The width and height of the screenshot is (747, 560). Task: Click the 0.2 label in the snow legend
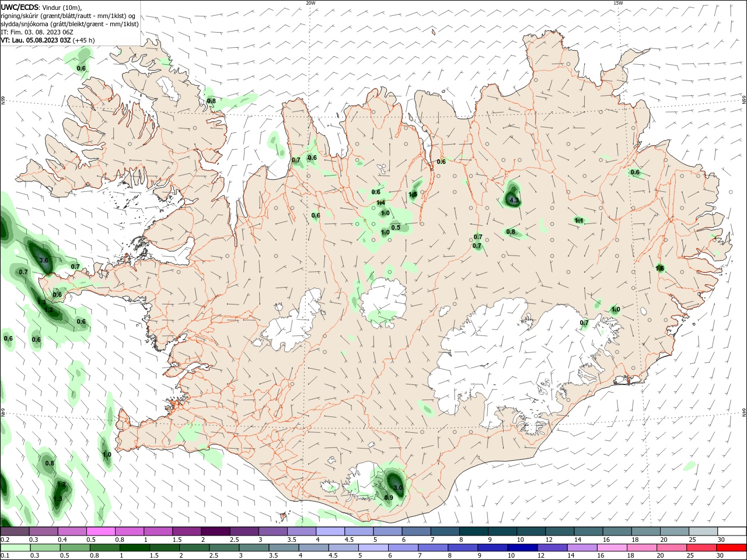pos(5,540)
